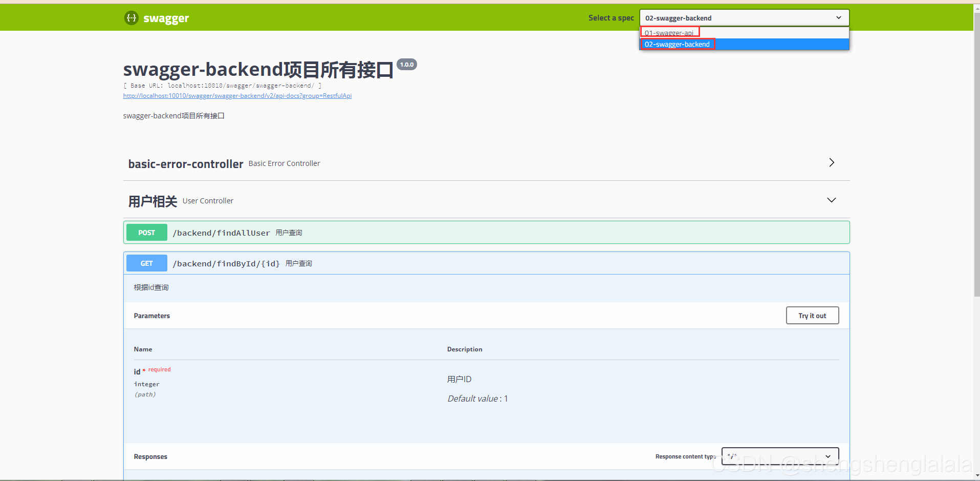Open the Response content type dropdown
This screenshot has height=481, width=980.
[780, 456]
